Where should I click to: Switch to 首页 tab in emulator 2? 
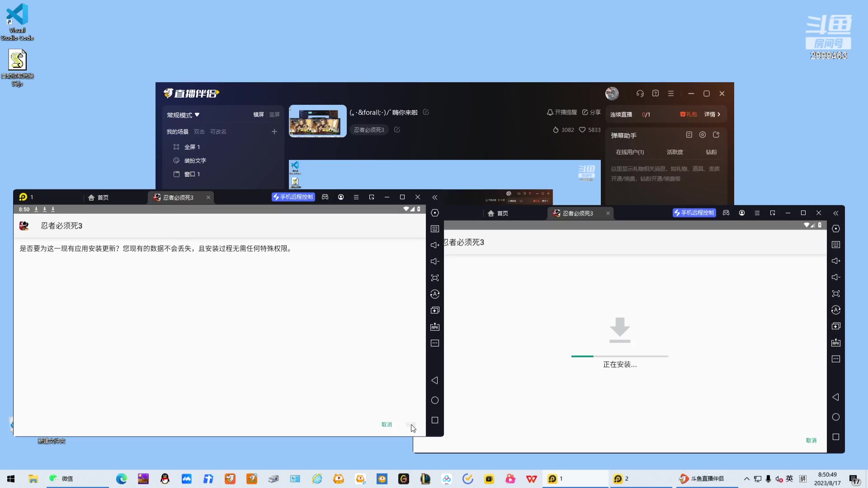pos(498,213)
